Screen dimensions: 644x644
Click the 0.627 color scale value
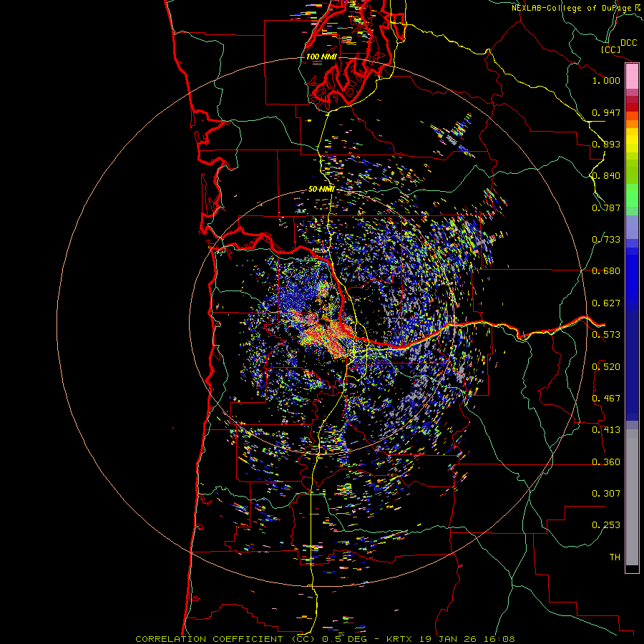[x=606, y=303]
